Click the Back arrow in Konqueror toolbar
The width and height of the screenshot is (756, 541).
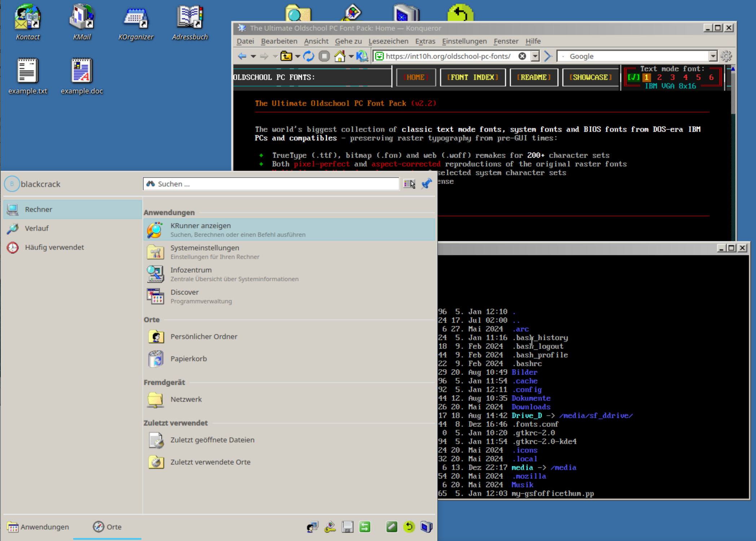242,56
